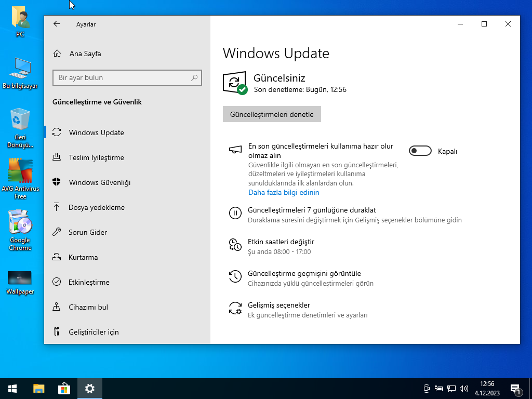532x399 pixels.
Task: Select AVG Antivirus Free desktop icon
Action: tap(20, 179)
